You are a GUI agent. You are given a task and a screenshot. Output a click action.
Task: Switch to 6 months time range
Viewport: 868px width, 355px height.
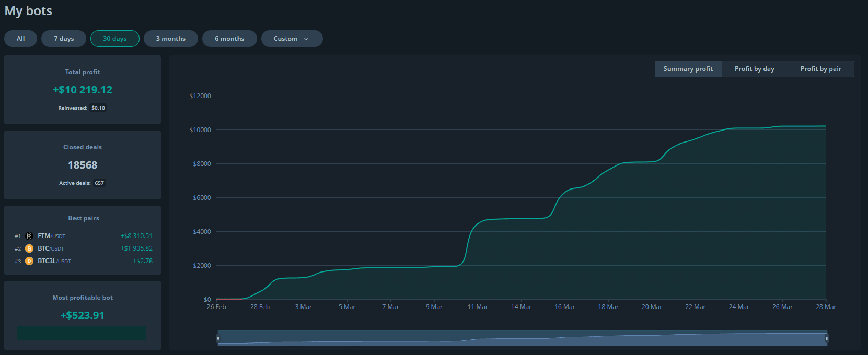[x=229, y=39]
